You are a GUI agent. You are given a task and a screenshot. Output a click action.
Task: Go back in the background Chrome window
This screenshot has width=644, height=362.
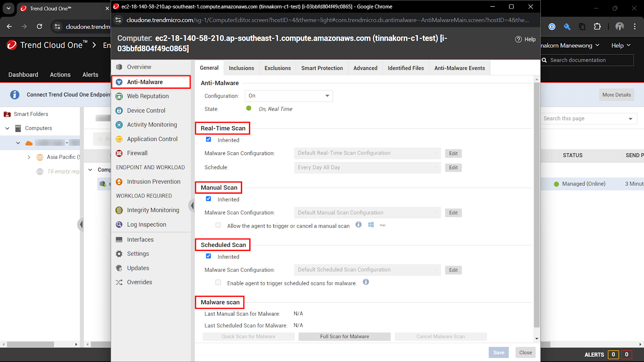point(9,26)
